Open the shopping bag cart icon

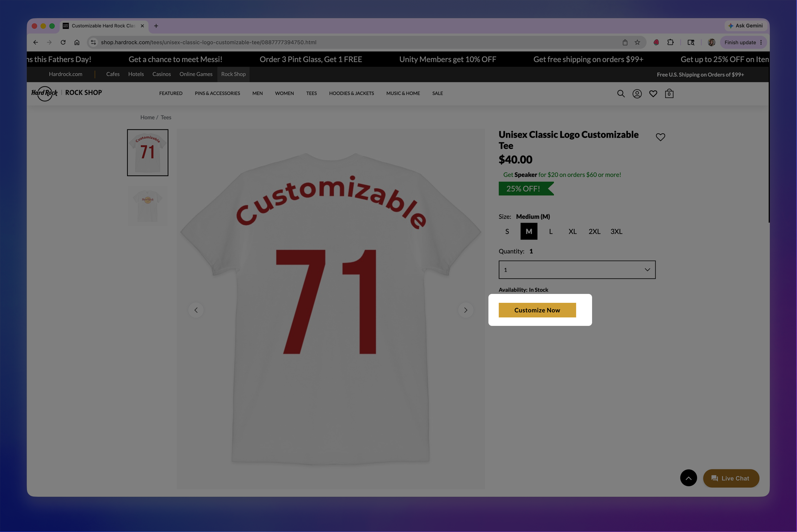[669, 94]
